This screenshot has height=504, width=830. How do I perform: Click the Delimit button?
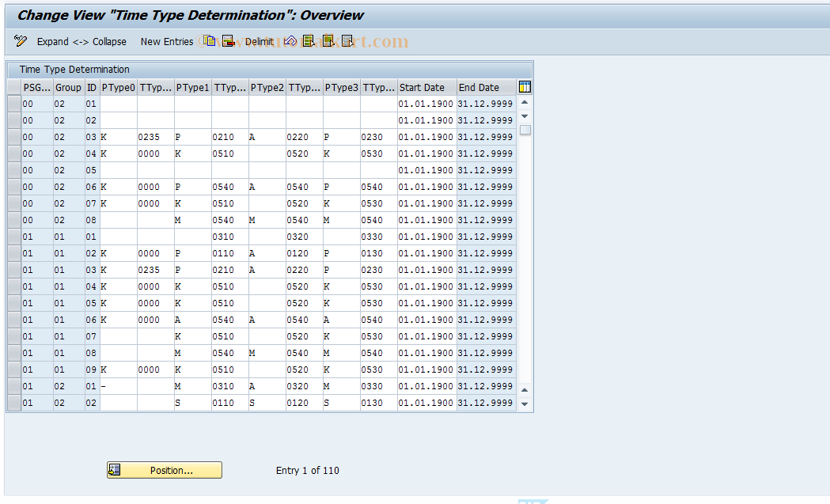[260, 41]
